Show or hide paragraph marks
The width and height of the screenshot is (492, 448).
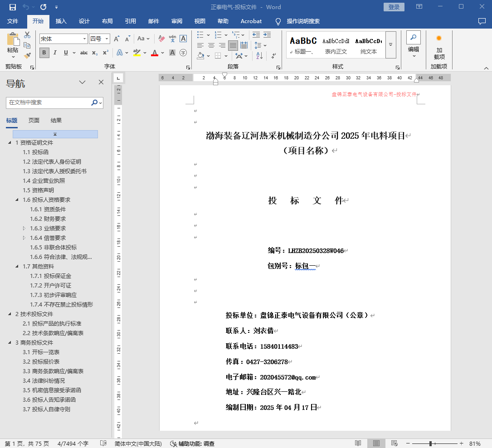coord(273,56)
